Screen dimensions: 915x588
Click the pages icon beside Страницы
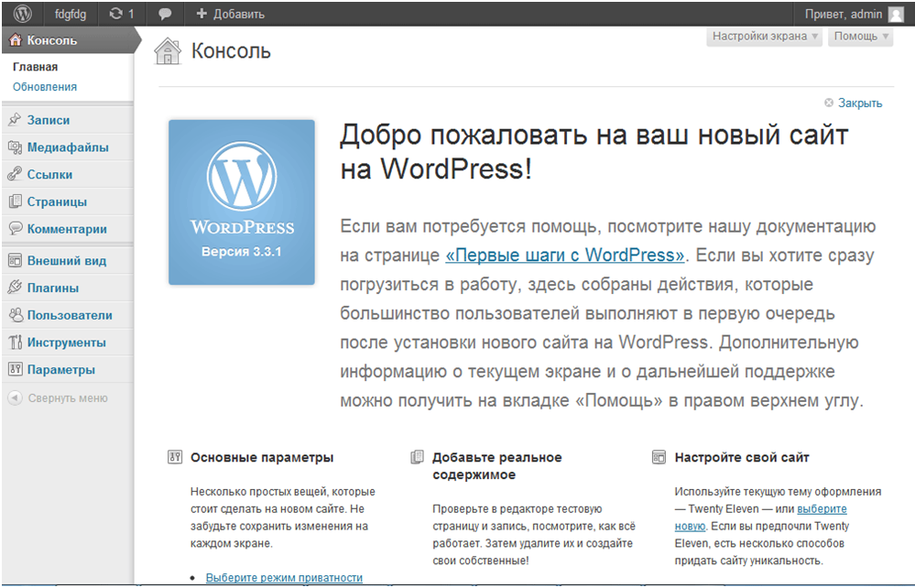pyautogui.click(x=16, y=201)
